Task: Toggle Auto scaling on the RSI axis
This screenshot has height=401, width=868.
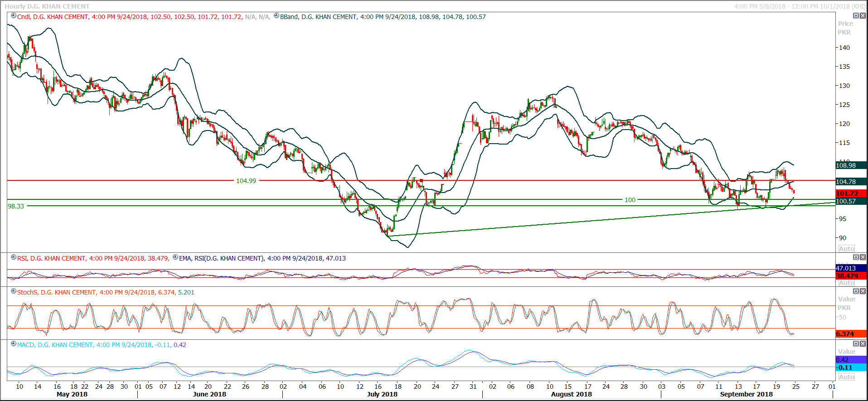Action: [x=846, y=283]
